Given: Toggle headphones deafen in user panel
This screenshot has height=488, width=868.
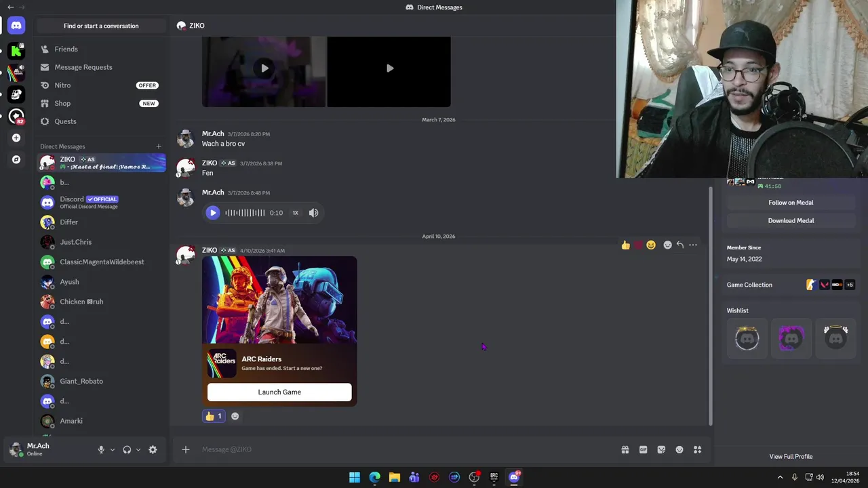Looking at the screenshot, I should 127,449.
